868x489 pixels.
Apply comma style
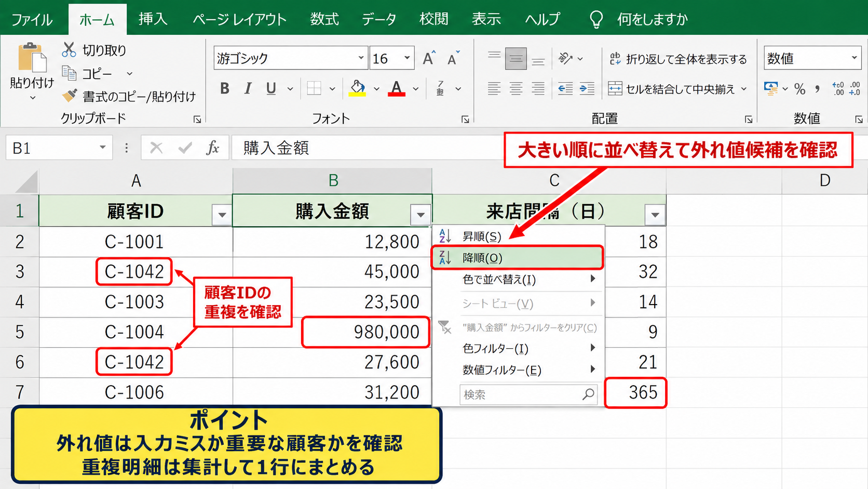click(817, 89)
